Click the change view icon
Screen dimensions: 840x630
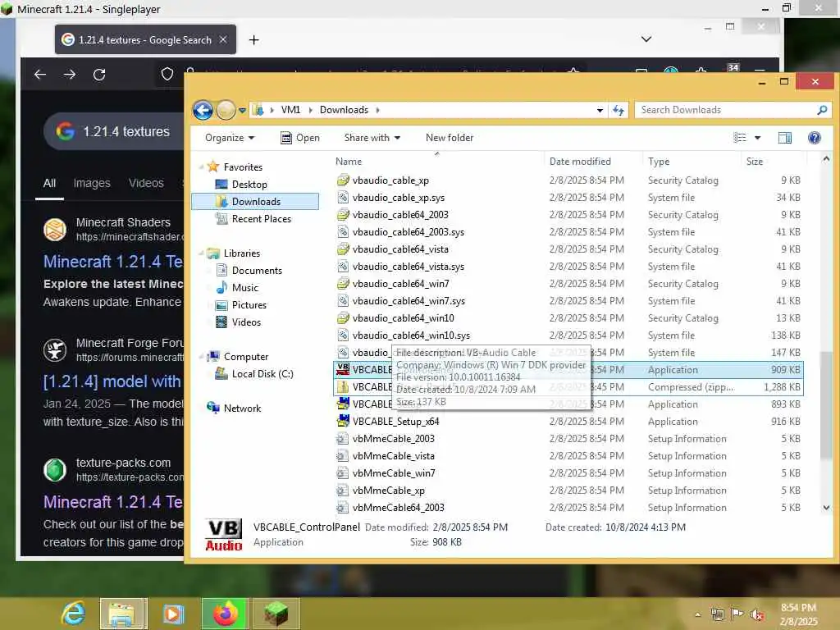point(740,138)
